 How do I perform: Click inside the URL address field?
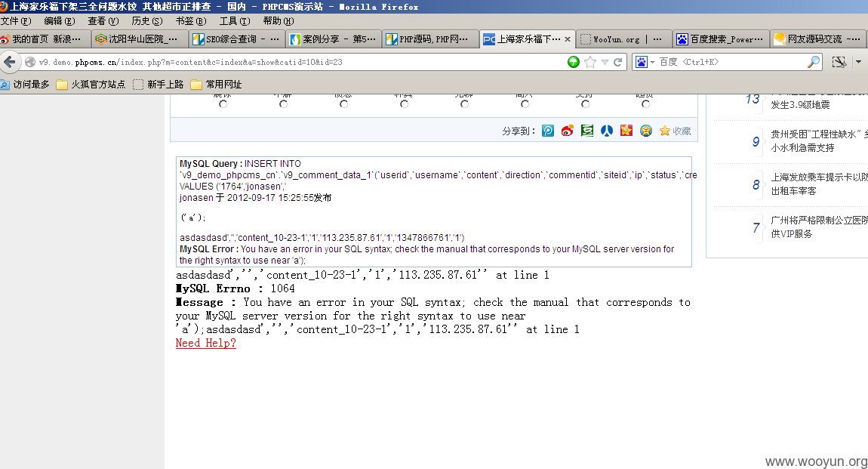click(x=299, y=62)
